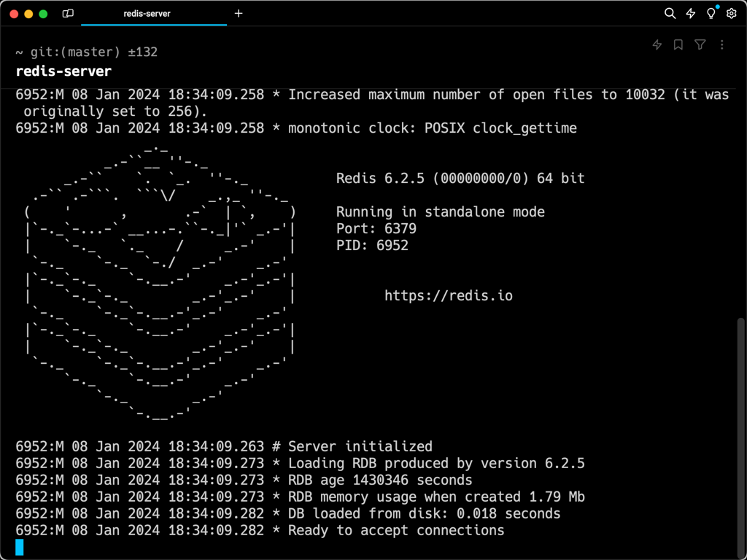Open the block's three-dot overflow menu
Image resolution: width=747 pixels, height=560 pixels.
pos(721,44)
